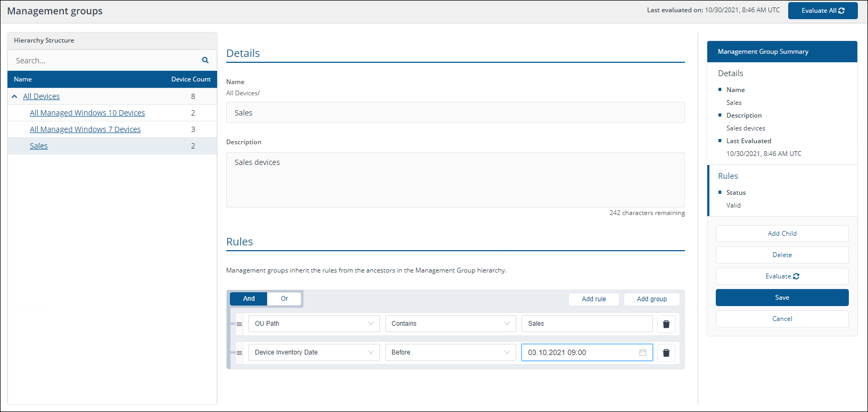Collapse the All Devices tree node

[14, 96]
